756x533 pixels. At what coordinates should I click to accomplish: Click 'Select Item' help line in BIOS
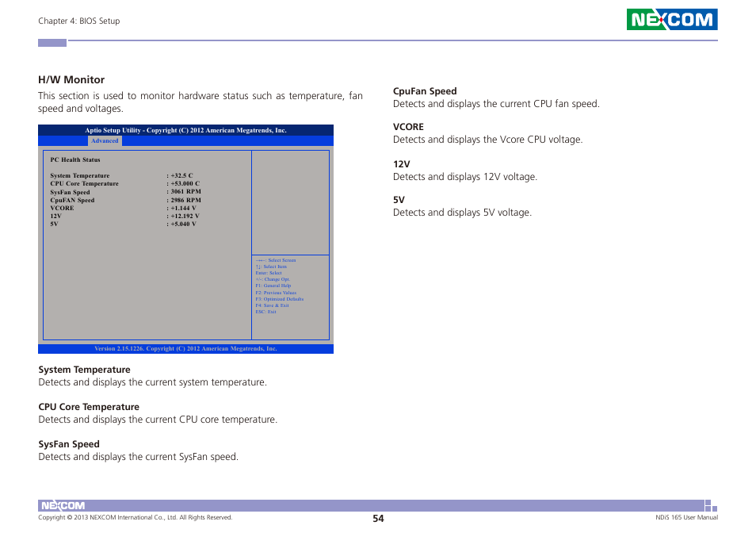click(271, 266)
